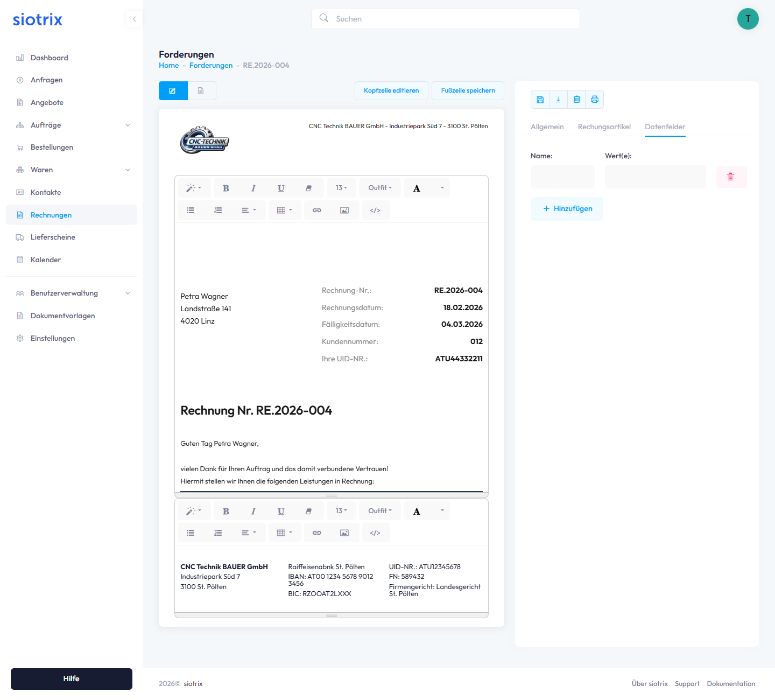Click the save icon in the invoice panel

coord(540,100)
